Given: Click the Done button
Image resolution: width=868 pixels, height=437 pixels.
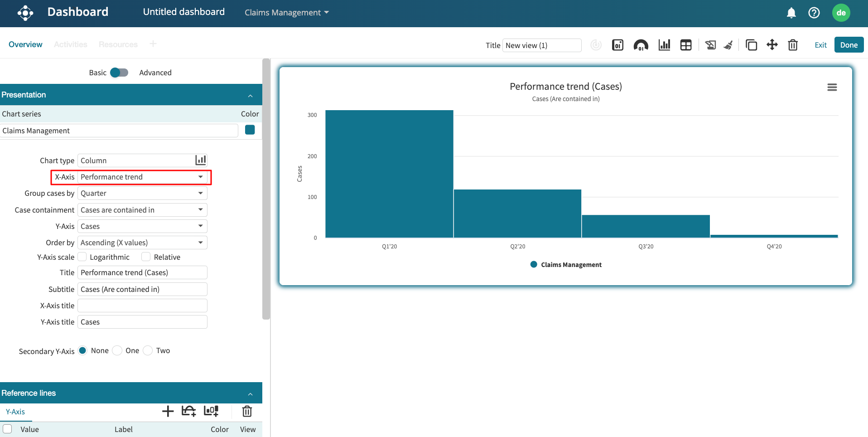Looking at the screenshot, I should pos(849,45).
